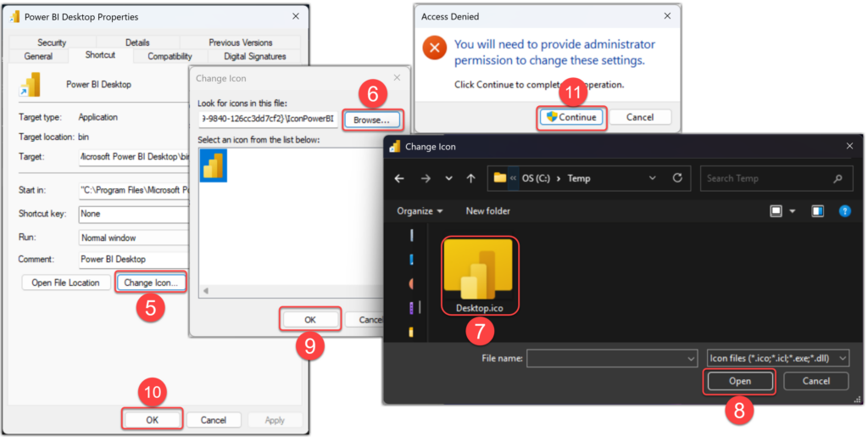This screenshot has height=437, width=868.
Task: Click the Power BI title icon in file dialog
Action: [395, 146]
